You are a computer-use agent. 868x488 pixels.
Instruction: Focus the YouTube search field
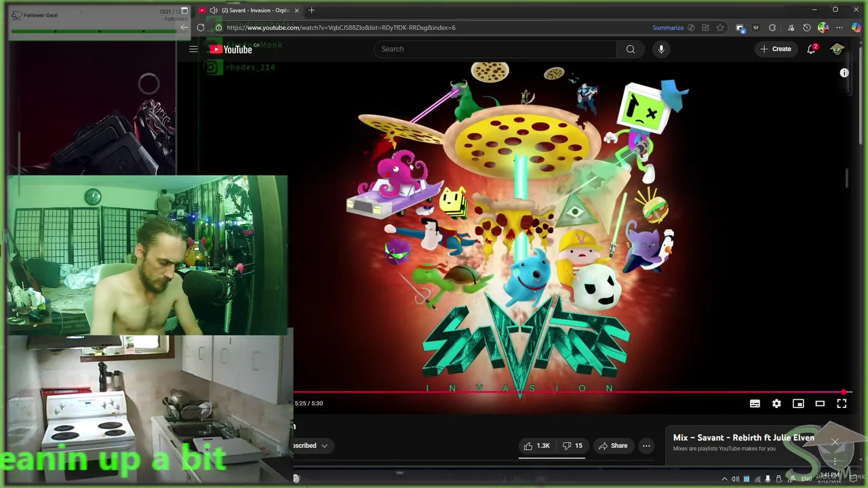(x=495, y=49)
